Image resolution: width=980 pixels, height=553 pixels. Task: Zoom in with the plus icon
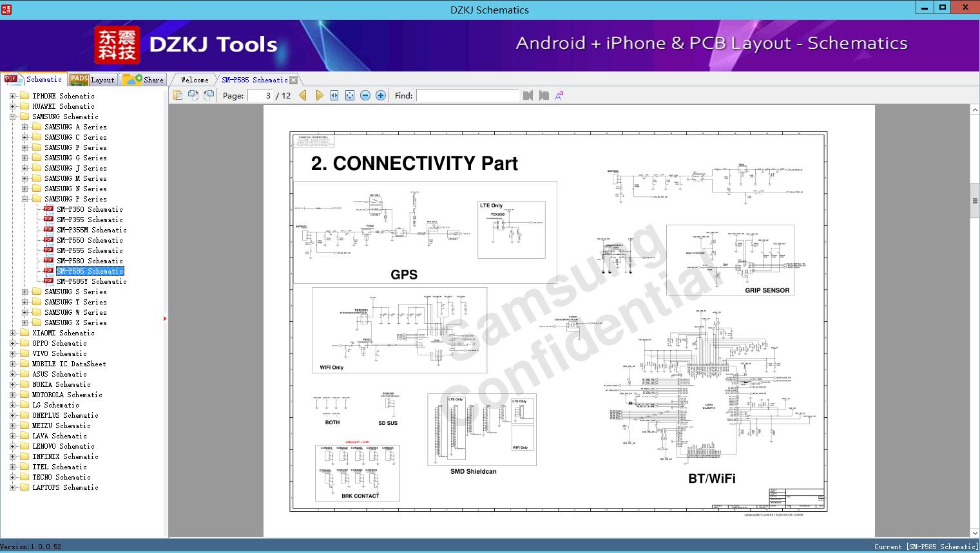(381, 95)
